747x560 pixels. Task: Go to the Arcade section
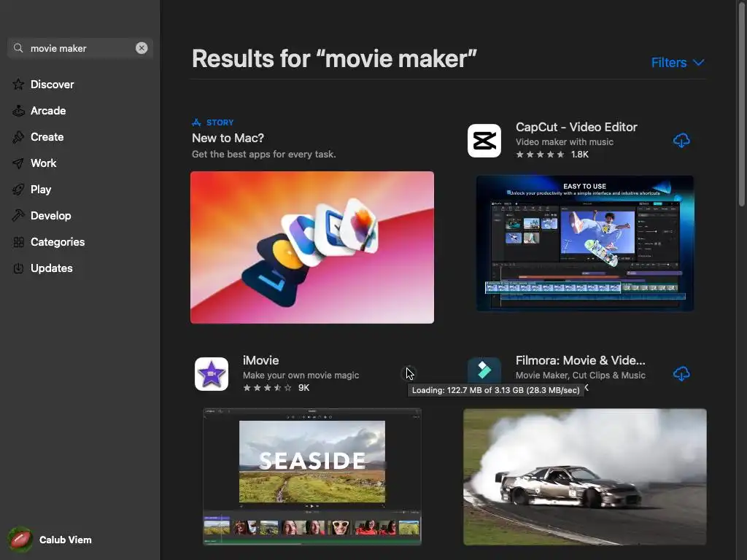48,111
